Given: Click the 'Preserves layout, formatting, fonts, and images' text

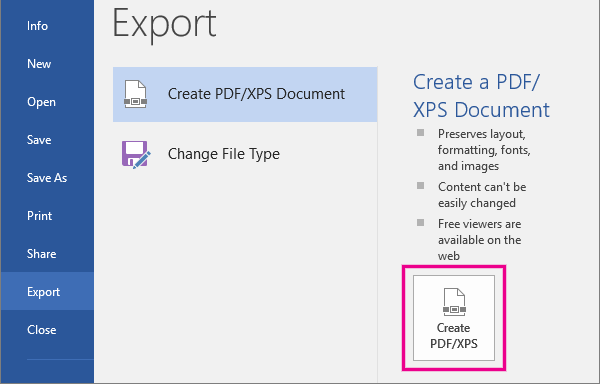Looking at the screenshot, I should coord(484,150).
